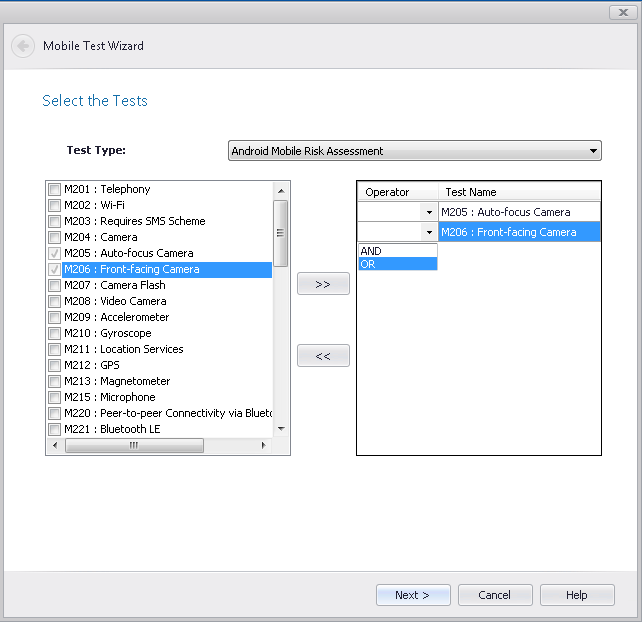Viewport: 642px width, 622px height.
Task: Click the back arrow in wizard header
Action: coord(22,46)
